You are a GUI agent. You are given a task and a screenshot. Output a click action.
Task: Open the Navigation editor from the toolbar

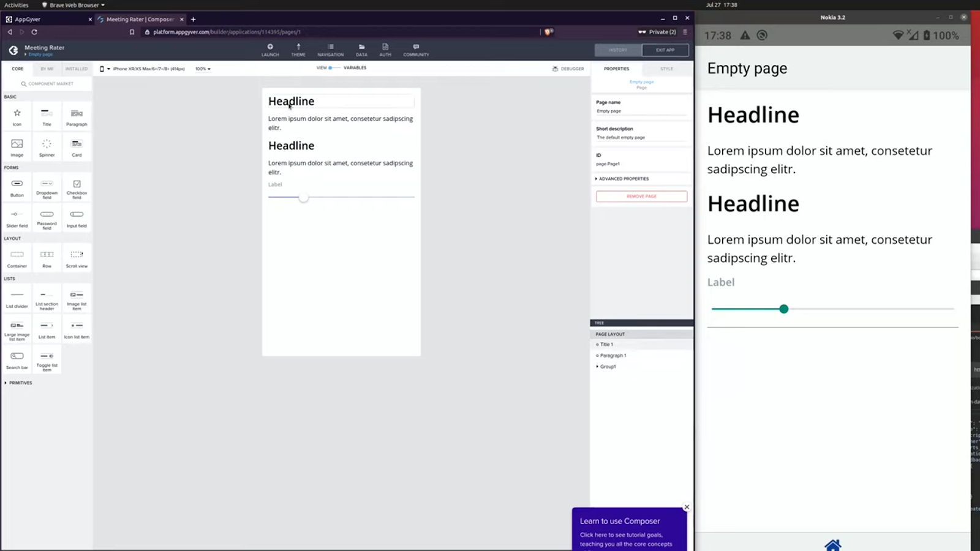point(330,50)
